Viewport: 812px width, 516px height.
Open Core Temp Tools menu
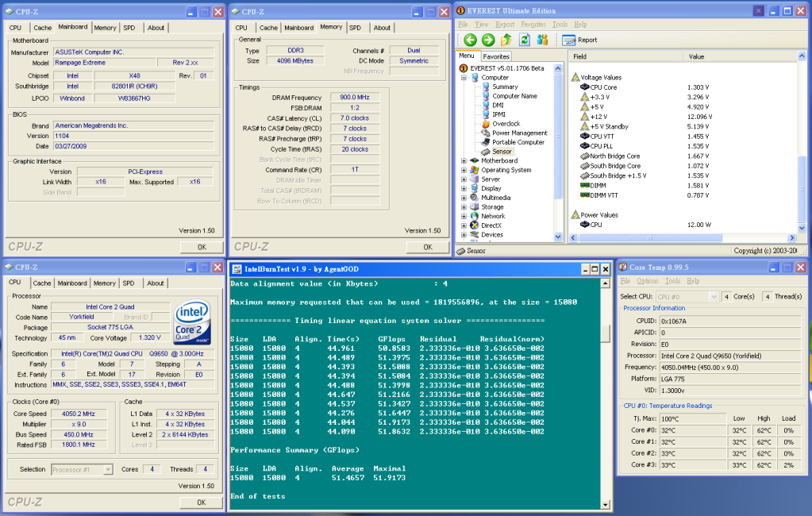click(672, 281)
